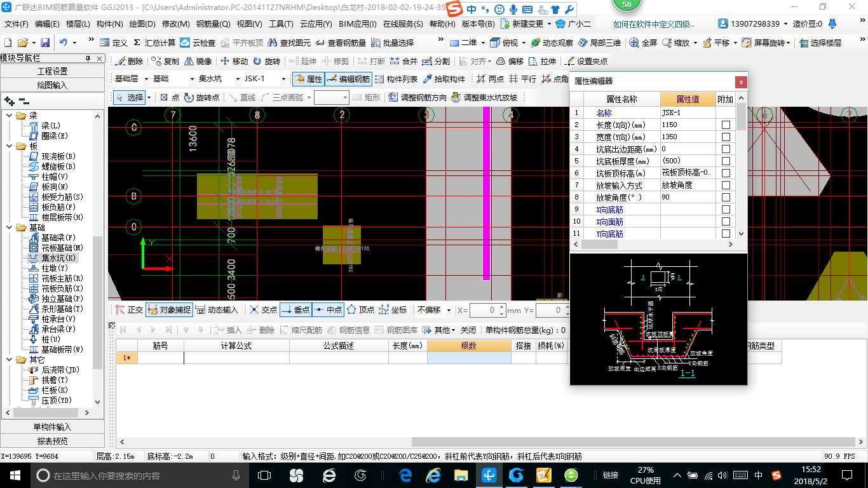Image resolution: width=868 pixels, height=488 pixels.
Task: Toggle 垂点 perpendicular snap
Action: [x=295, y=310]
